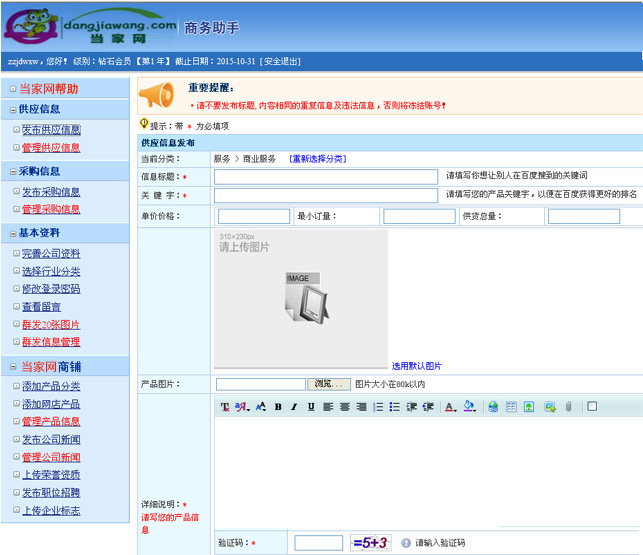Collapse the 当家网帮助 sidebar section
This screenshot has width=643, height=555.
13,89
